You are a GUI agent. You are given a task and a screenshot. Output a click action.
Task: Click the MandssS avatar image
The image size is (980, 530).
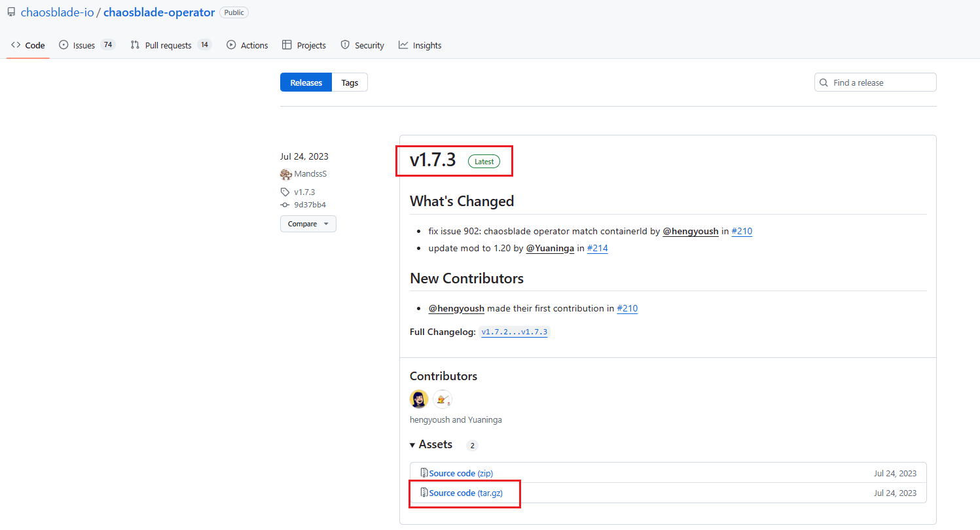(286, 174)
